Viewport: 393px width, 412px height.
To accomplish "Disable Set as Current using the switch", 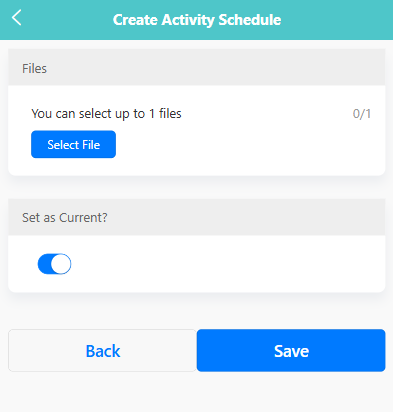I will pyautogui.click(x=54, y=264).
